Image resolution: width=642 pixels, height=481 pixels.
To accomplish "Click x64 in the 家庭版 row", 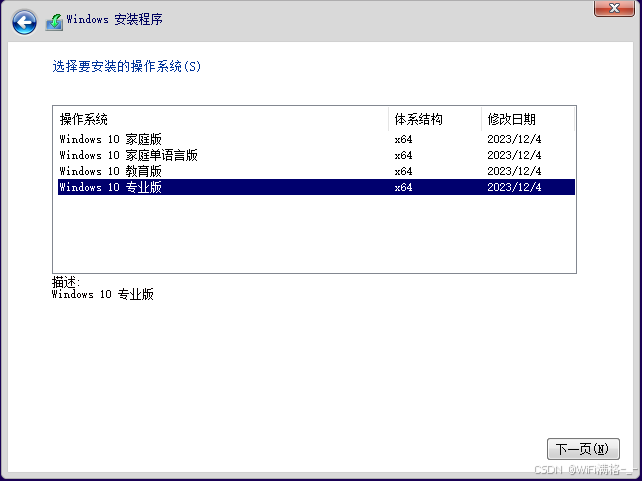I will (403, 139).
